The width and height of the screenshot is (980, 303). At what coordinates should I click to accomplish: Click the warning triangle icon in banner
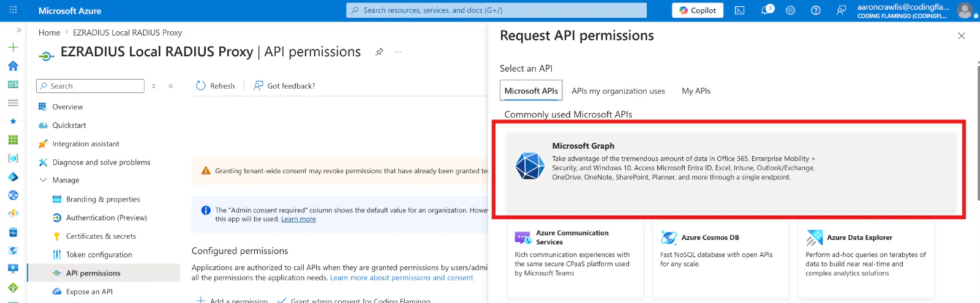click(x=206, y=171)
